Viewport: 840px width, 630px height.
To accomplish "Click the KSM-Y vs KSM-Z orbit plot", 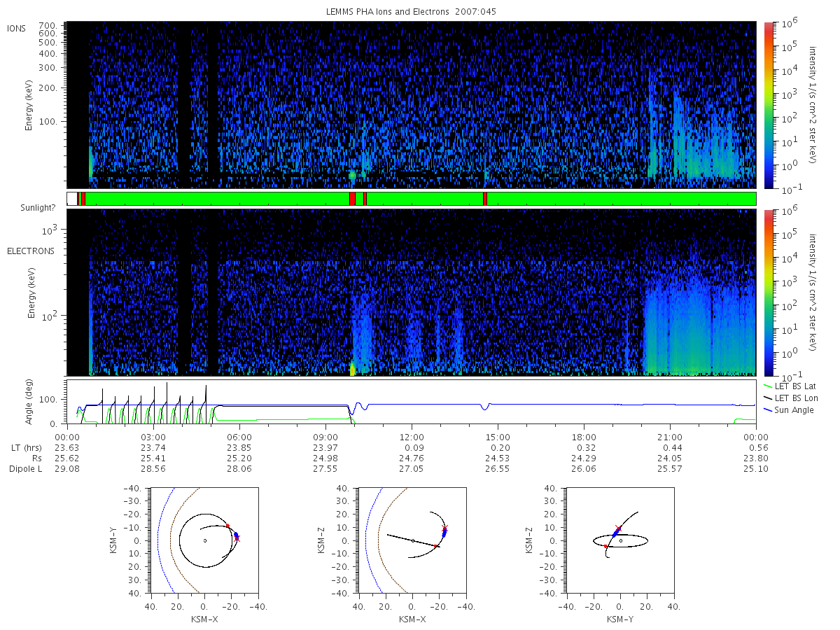I will (620, 540).
